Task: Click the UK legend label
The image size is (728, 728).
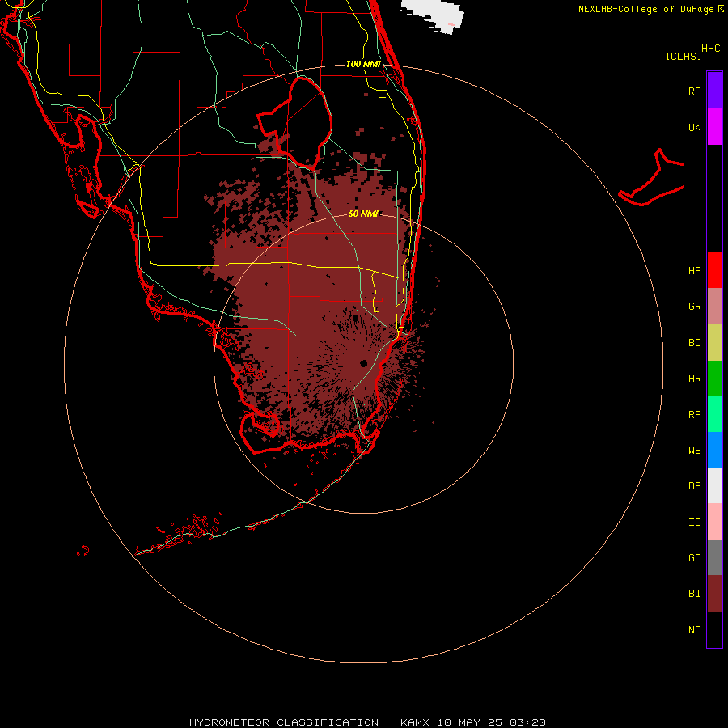Action: 694,127
